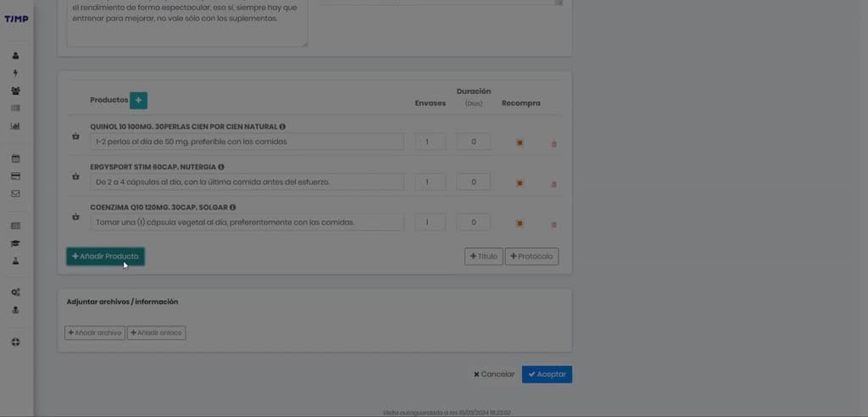The height and width of the screenshot is (417, 868).
Task: Edit Envases quantity for COENZIMA Q10
Action: (430, 223)
